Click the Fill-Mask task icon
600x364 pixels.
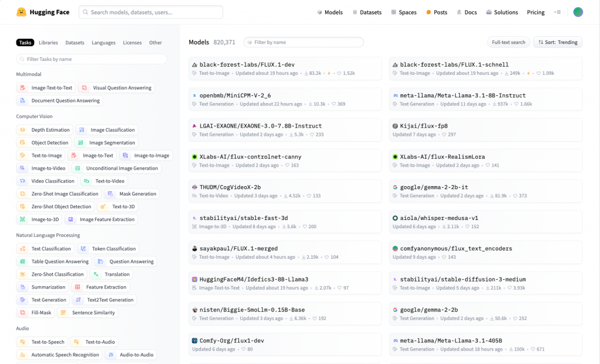[x=23, y=313]
